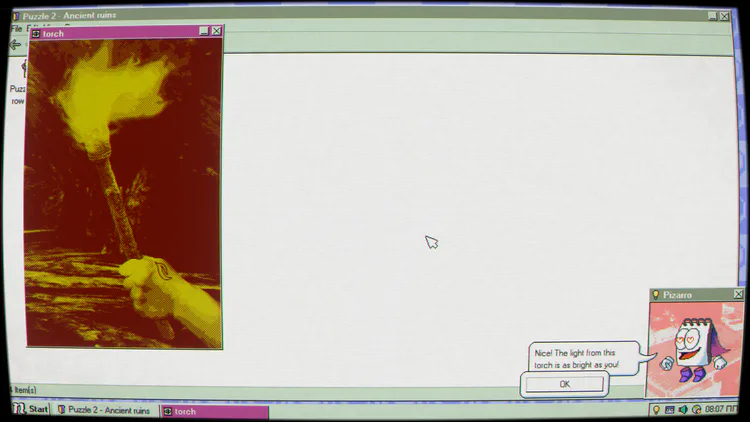The width and height of the screenshot is (750, 422).
Task: Click the torch picture in the viewer
Action: (124, 193)
